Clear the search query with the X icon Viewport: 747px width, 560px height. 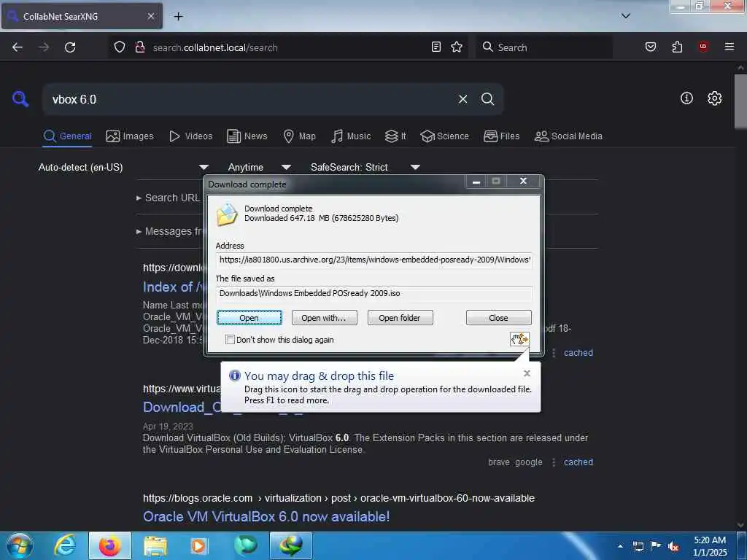pyautogui.click(x=462, y=99)
